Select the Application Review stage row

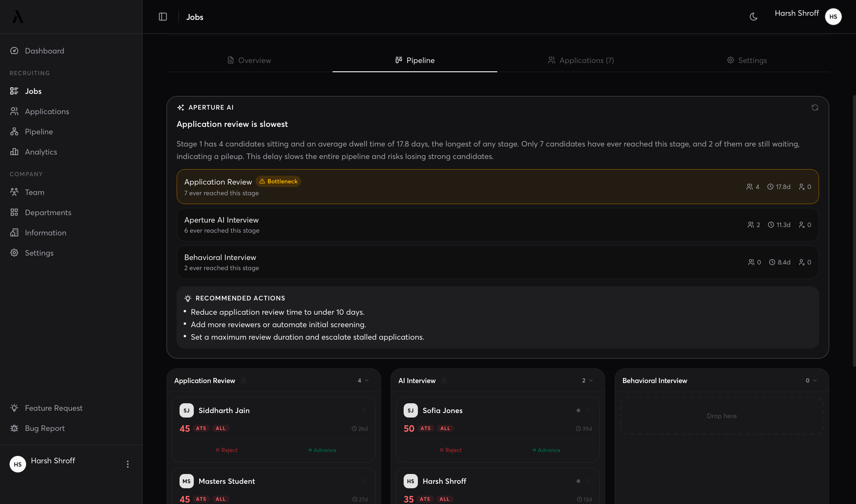pyautogui.click(x=498, y=187)
